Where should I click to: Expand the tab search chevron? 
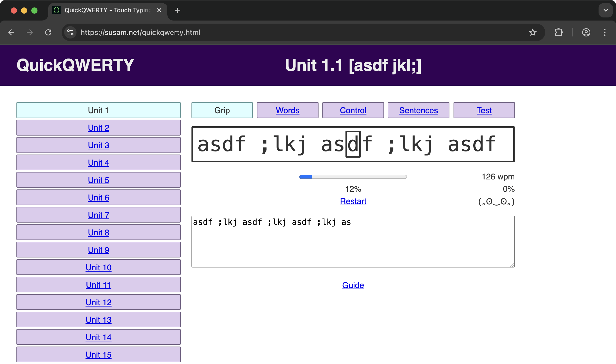[x=606, y=10]
